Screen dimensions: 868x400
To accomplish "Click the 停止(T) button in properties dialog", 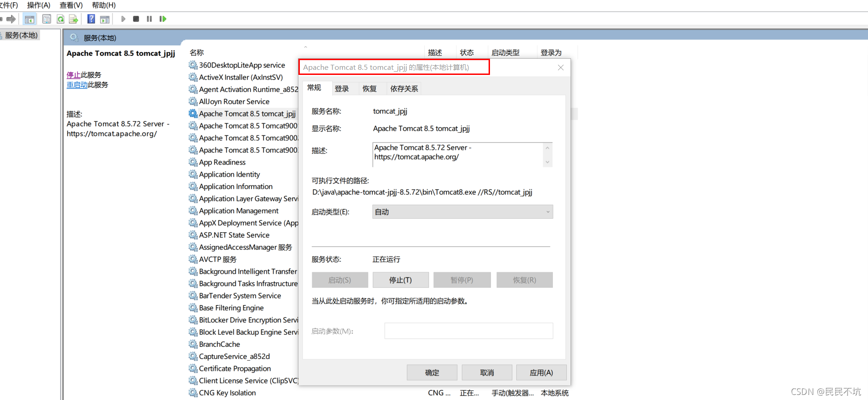I will [x=401, y=280].
